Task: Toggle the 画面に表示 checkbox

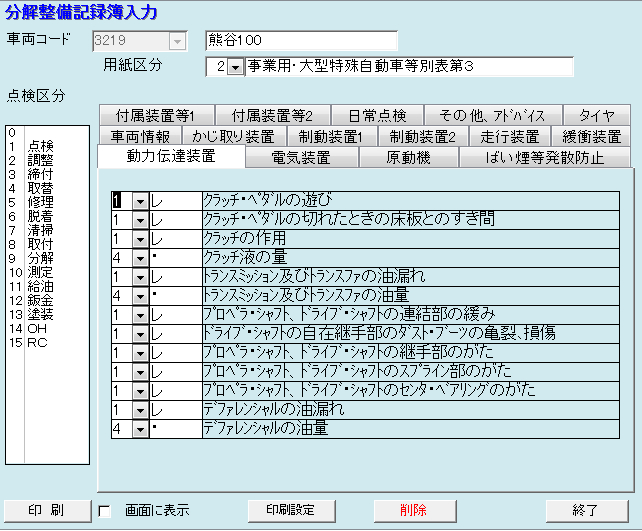Action: [105, 510]
